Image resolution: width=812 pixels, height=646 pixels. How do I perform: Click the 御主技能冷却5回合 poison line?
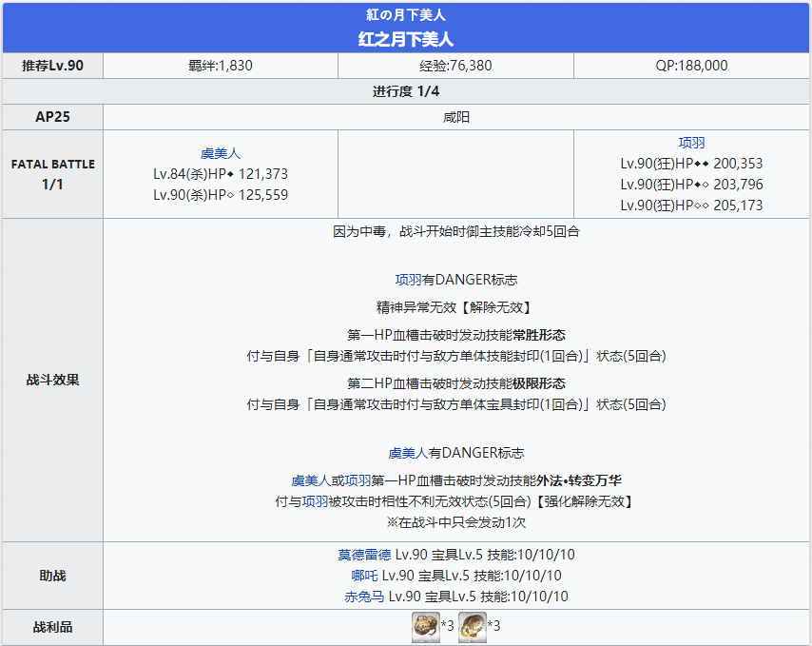point(455,231)
